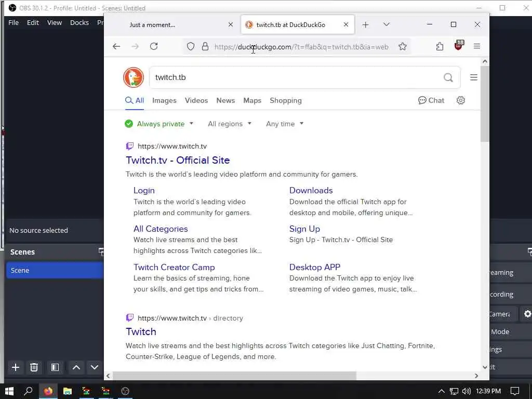Click the page scroll-down arrow
Viewport: 532px width, 399px height.
pyautogui.click(x=485, y=367)
